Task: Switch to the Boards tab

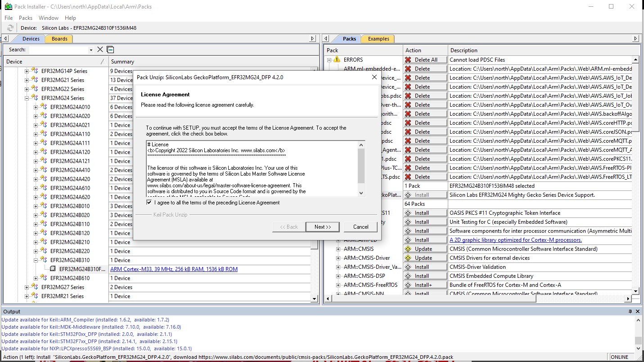Action: [59, 39]
